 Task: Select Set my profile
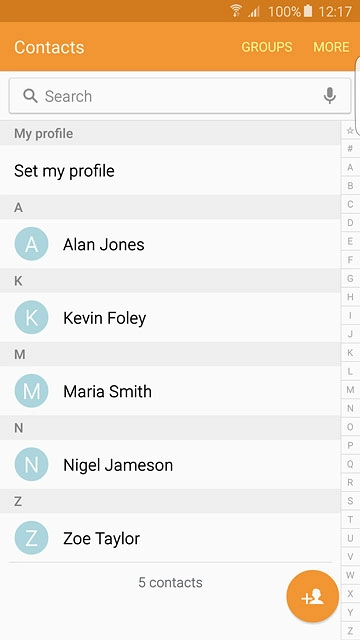click(170, 171)
